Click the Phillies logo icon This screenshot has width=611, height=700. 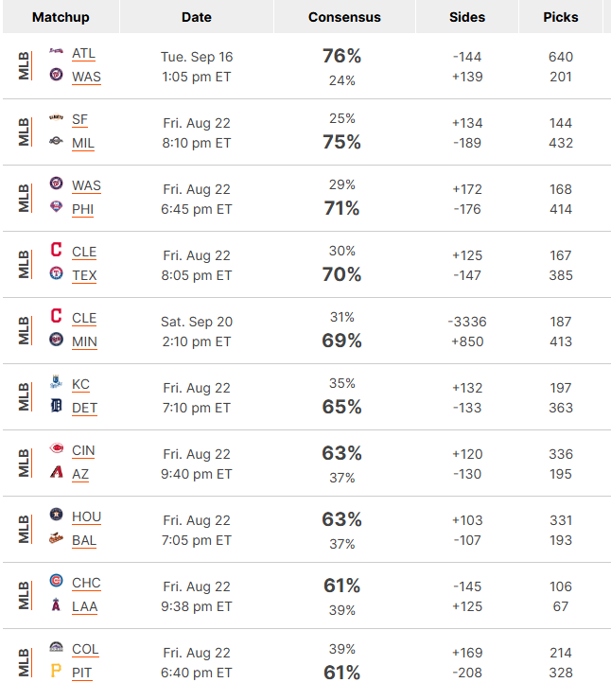click(56, 207)
